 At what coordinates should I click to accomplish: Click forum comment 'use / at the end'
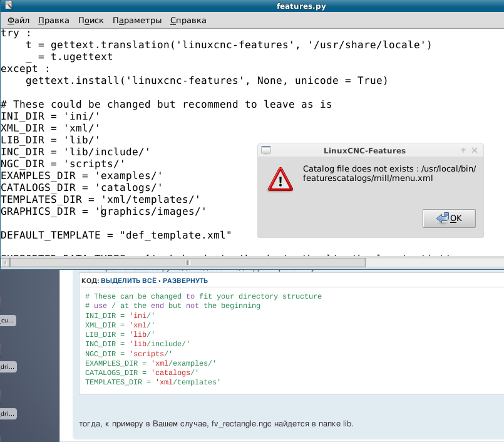(x=173, y=306)
